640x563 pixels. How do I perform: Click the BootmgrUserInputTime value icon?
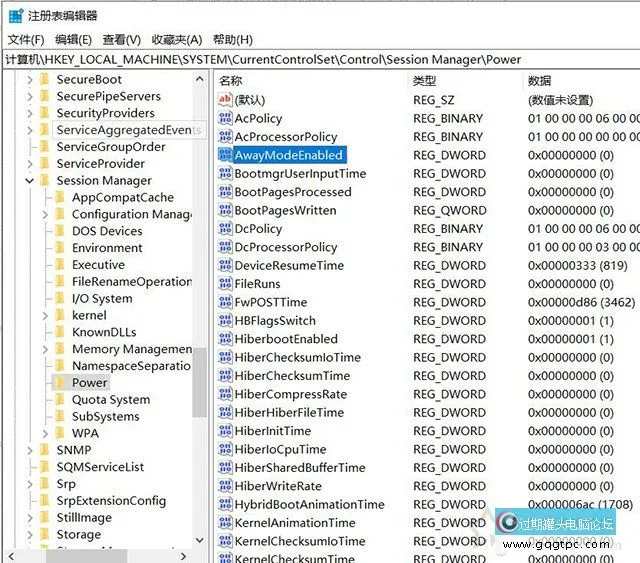point(225,173)
